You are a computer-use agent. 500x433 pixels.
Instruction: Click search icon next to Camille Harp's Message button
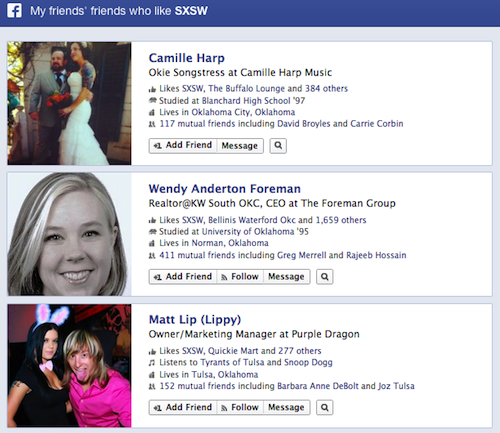point(278,146)
